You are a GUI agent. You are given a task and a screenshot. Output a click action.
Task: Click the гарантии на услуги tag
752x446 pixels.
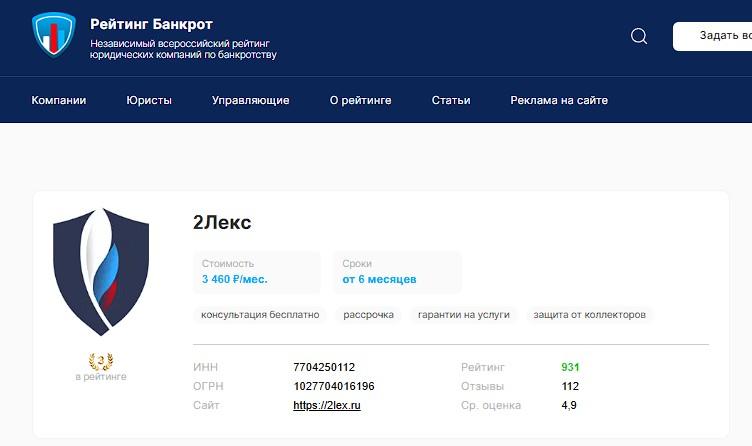point(464,314)
